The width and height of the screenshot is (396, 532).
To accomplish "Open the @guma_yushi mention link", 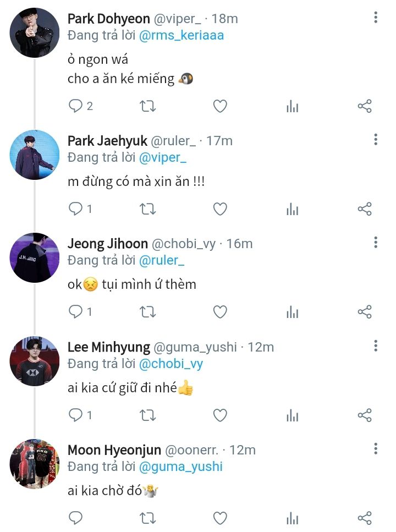I will click(x=181, y=467).
